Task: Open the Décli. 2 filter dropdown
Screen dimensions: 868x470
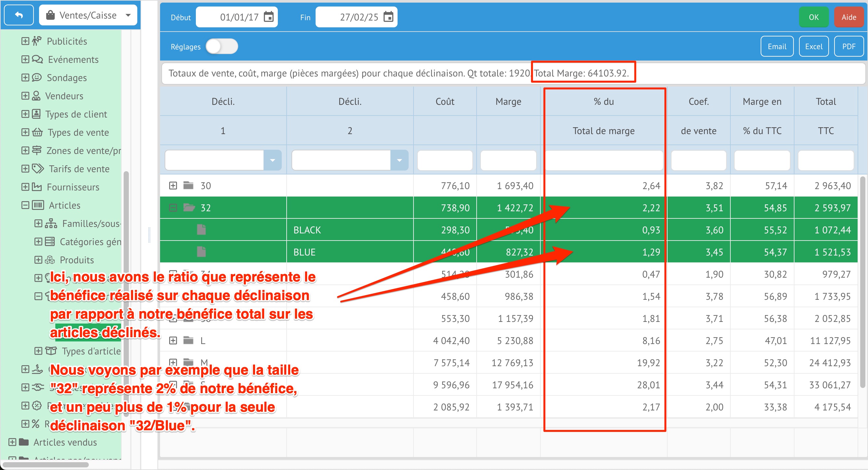Action: coord(399,160)
